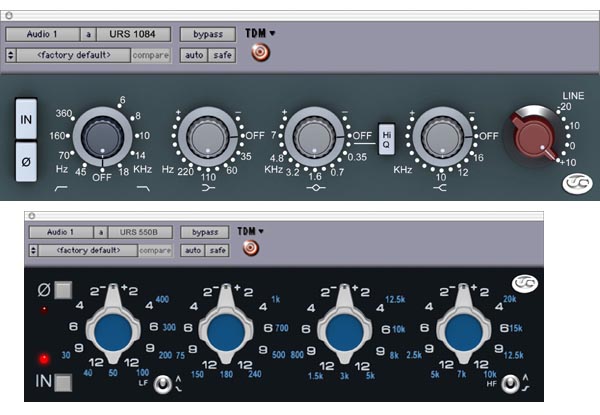
Task: Click the peak band symbol below 1.6
Action: (316, 188)
